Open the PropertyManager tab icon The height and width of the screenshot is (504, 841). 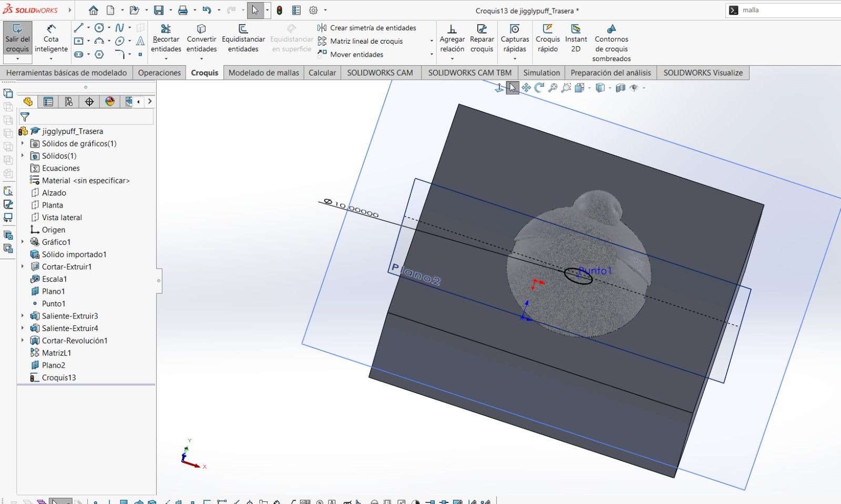(x=48, y=101)
